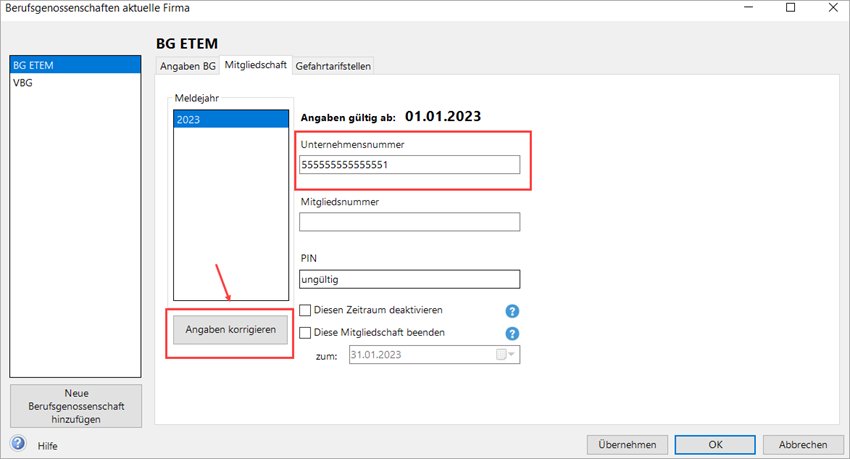Open the zum date dropdown

(506, 354)
